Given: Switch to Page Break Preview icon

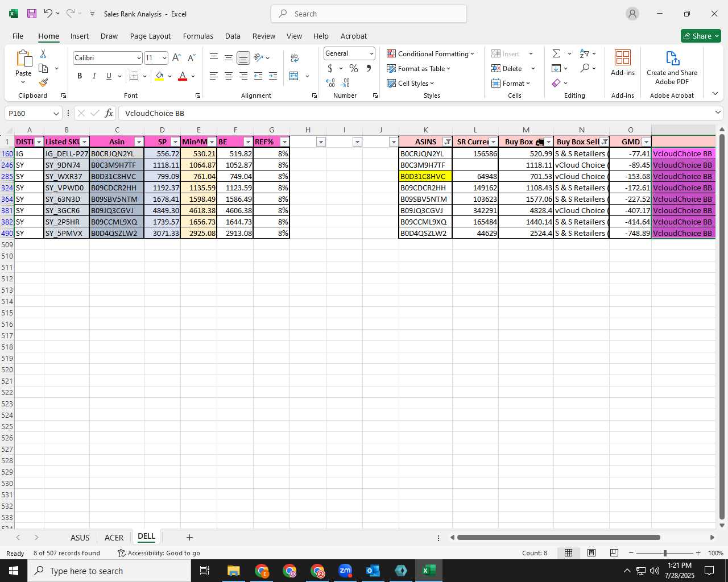Looking at the screenshot, I should pyautogui.click(x=614, y=553).
